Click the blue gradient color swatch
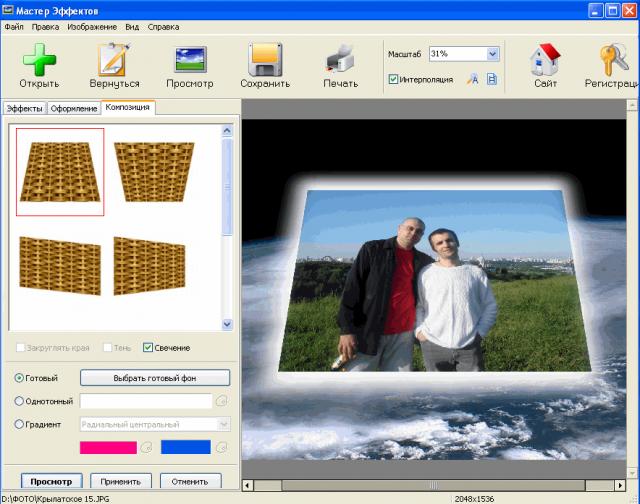Image resolution: width=640 pixels, height=504 pixels. pos(186,447)
